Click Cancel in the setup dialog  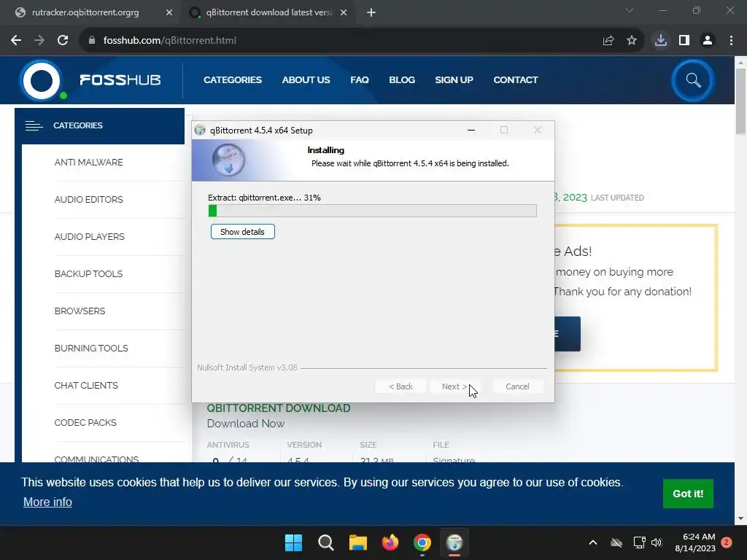[x=517, y=386]
